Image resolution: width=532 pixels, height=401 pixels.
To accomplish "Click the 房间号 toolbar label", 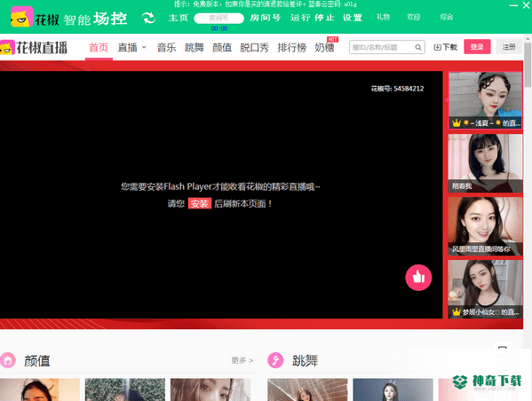I will pos(265,18).
